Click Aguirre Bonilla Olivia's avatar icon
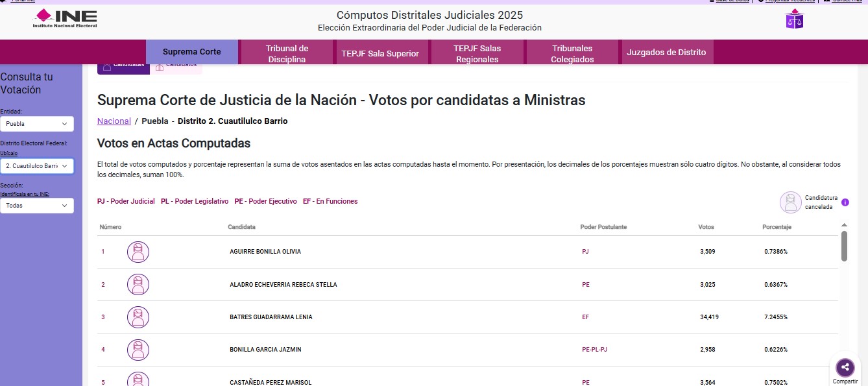Viewport: 868px width, 386px height. pos(138,252)
